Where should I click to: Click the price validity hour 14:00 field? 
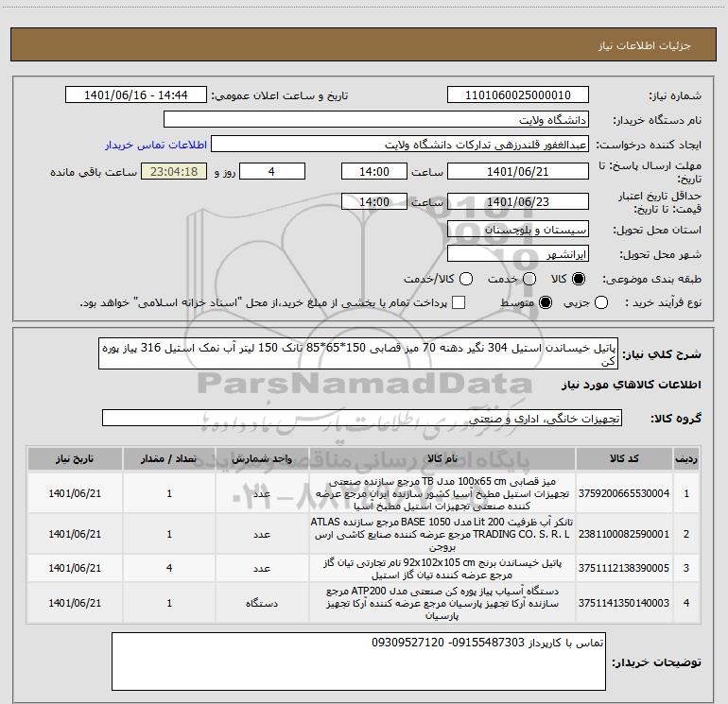(x=374, y=201)
